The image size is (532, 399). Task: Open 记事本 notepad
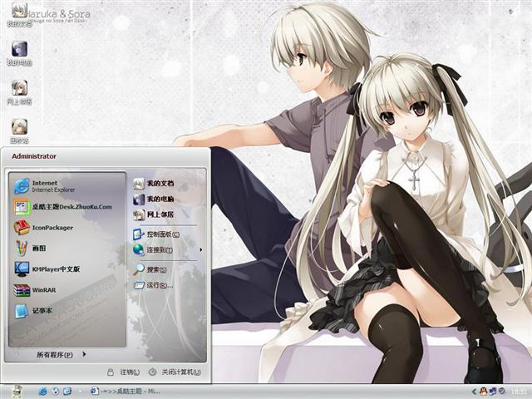tap(67, 311)
